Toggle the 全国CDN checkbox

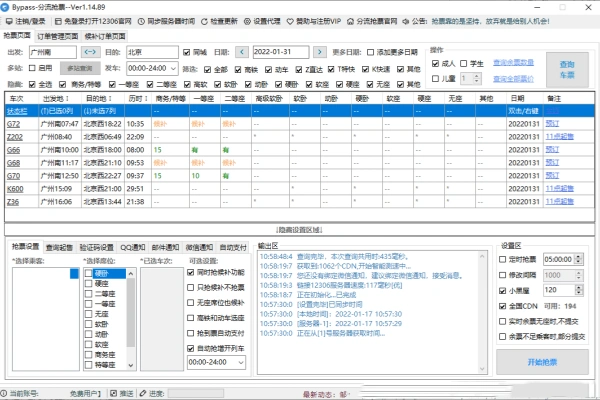tap(505, 303)
